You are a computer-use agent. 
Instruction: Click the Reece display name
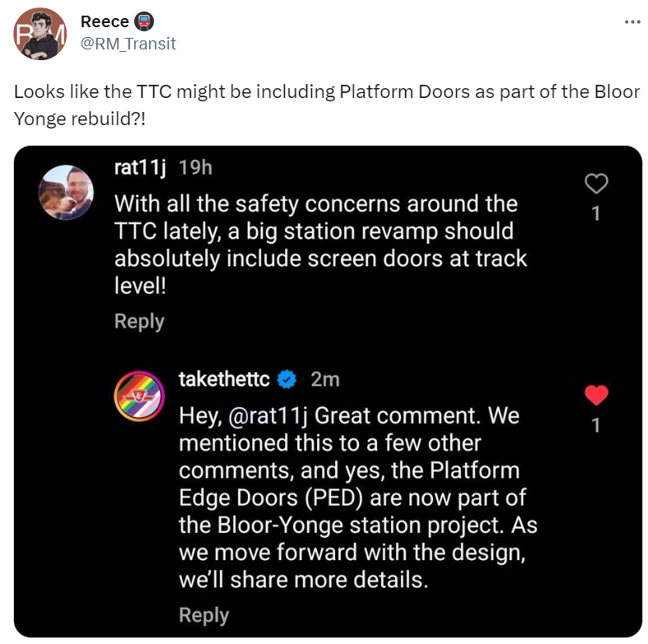point(104,21)
